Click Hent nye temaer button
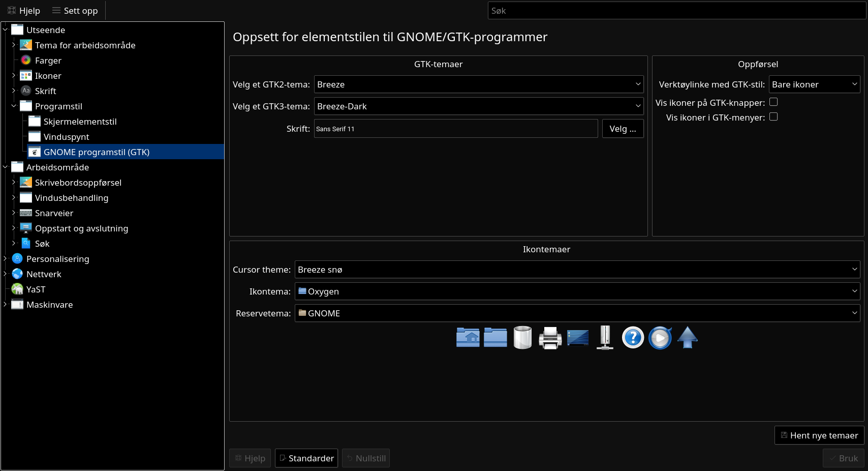868x471 pixels. point(819,435)
